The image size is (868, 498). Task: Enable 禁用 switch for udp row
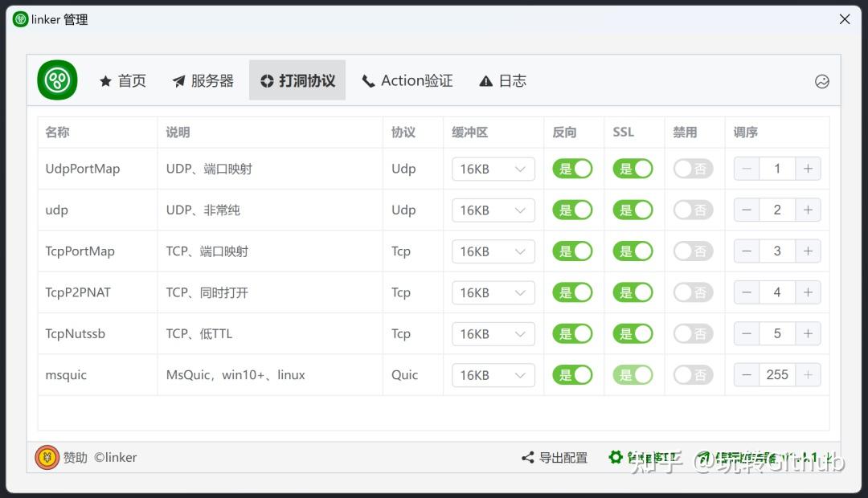693,210
